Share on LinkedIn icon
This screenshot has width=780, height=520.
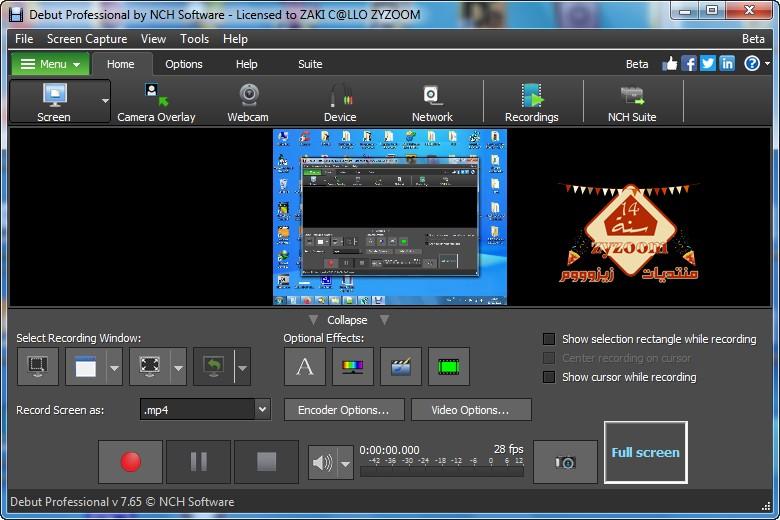(727, 64)
